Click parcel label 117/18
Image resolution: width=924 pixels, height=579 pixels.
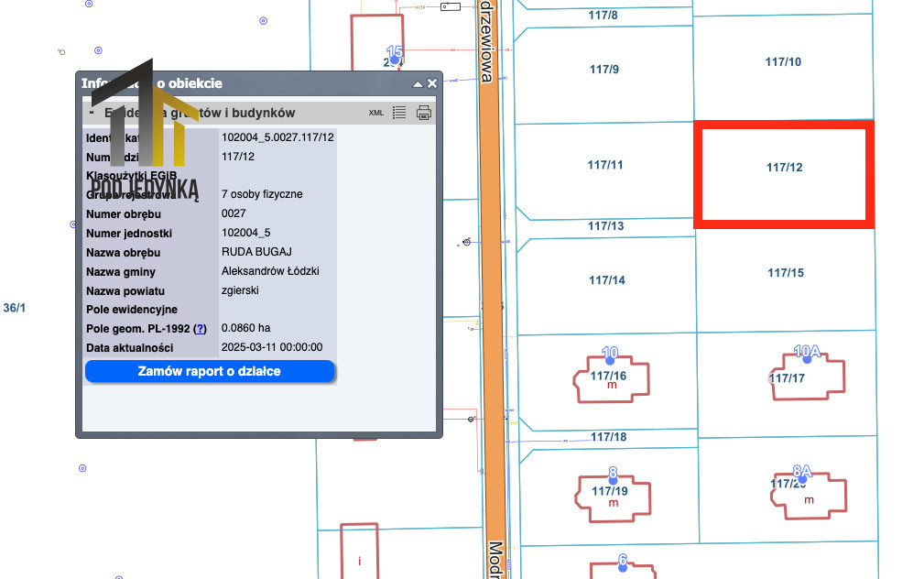pos(609,437)
